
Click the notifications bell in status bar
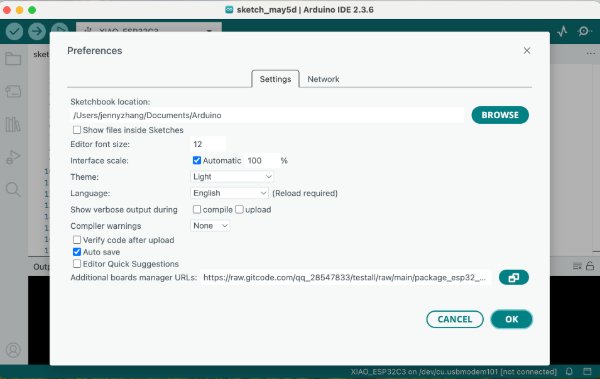569,371
